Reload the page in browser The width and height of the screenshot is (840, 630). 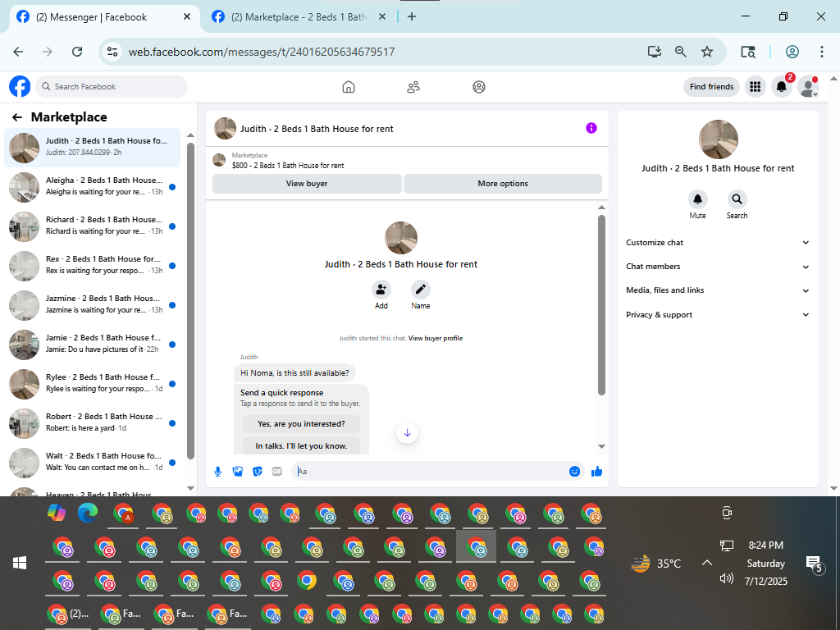coord(77,52)
